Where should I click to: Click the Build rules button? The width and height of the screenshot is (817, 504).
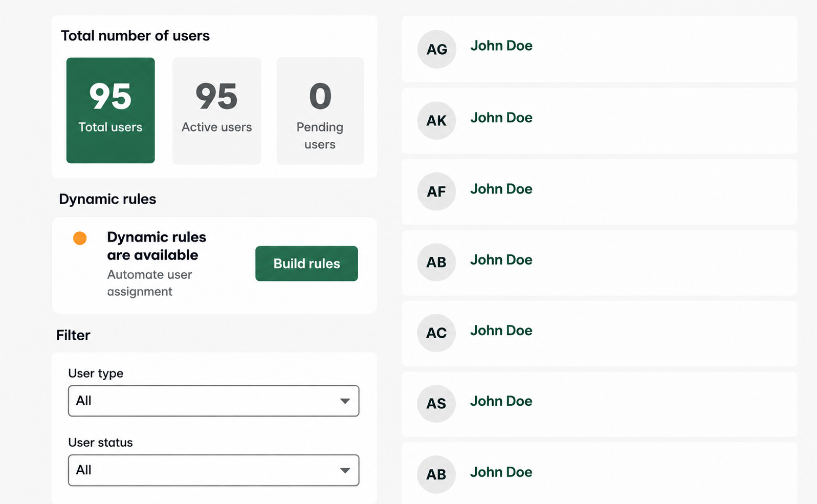(306, 264)
